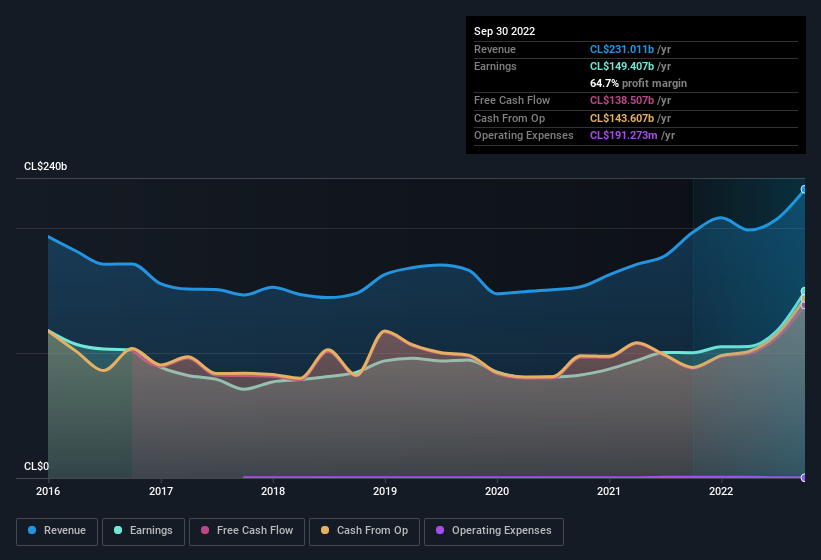The width and height of the screenshot is (821, 560).
Task: Click the CL$138.507b free cash flow value
Action: pyautogui.click(x=622, y=100)
